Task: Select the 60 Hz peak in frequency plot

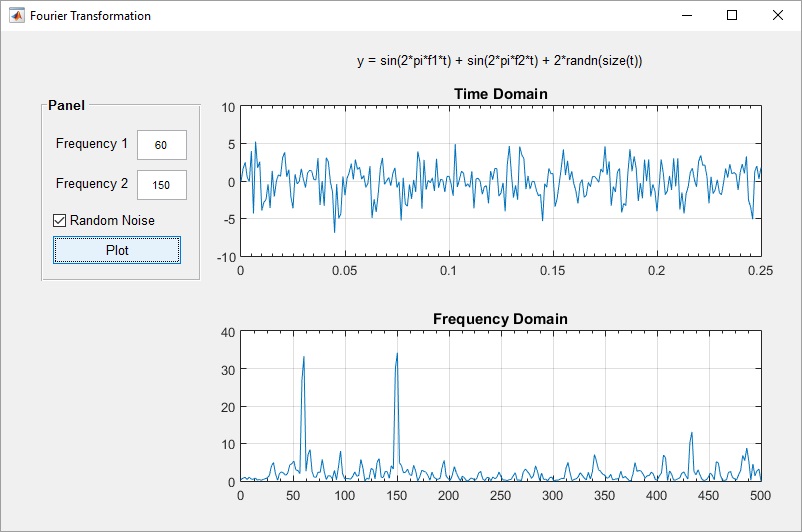Action: pyautogui.click(x=303, y=358)
